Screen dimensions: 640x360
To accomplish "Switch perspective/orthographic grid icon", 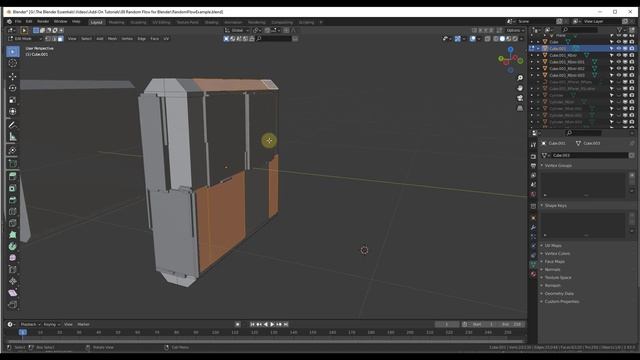I will (520, 108).
